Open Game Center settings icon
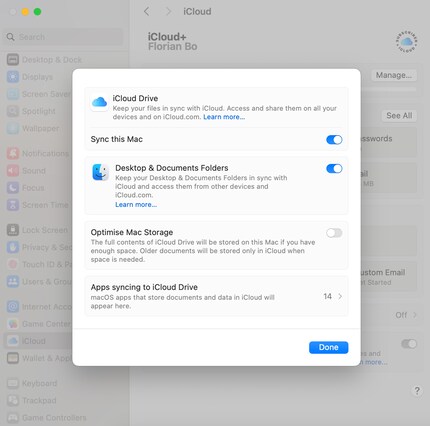 pos(13,324)
